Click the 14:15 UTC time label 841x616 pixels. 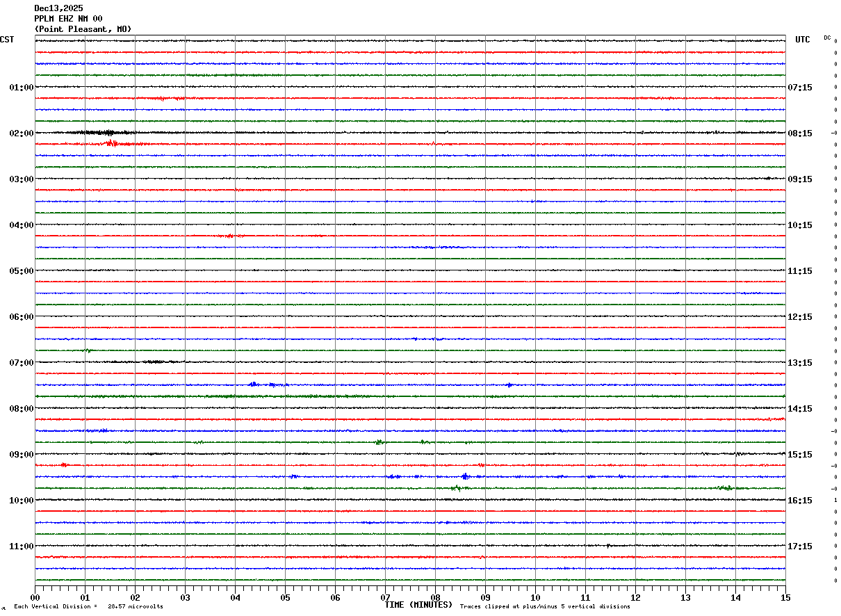tap(800, 409)
